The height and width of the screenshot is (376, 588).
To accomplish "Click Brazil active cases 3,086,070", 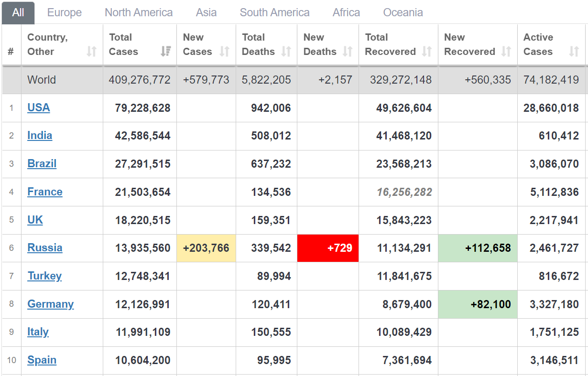I will coord(555,164).
